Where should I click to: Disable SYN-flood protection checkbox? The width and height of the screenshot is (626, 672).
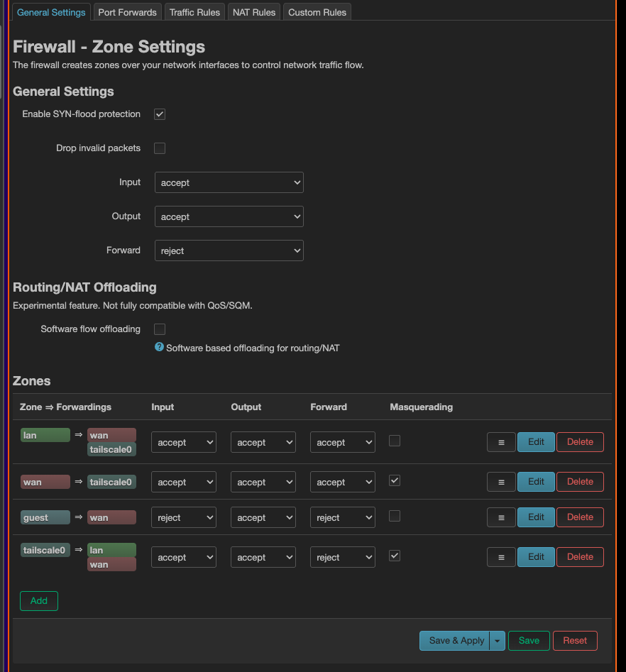point(160,114)
